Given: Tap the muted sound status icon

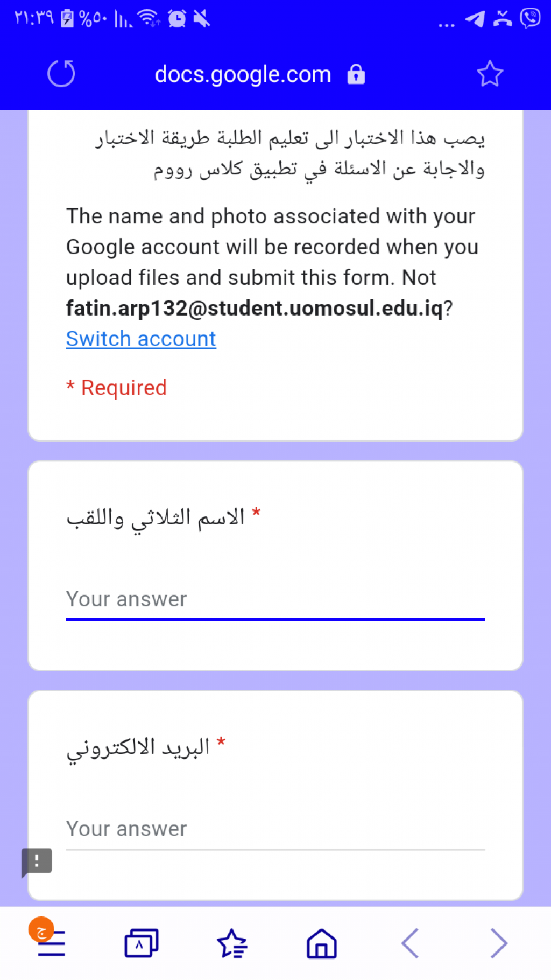Looking at the screenshot, I should 202,19.
